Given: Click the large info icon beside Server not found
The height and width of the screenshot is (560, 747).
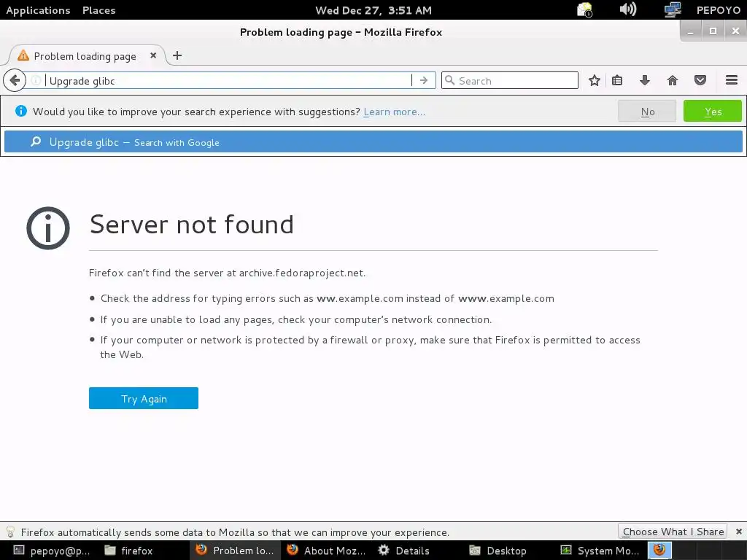Looking at the screenshot, I should pyautogui.click(x=48, y=228).
